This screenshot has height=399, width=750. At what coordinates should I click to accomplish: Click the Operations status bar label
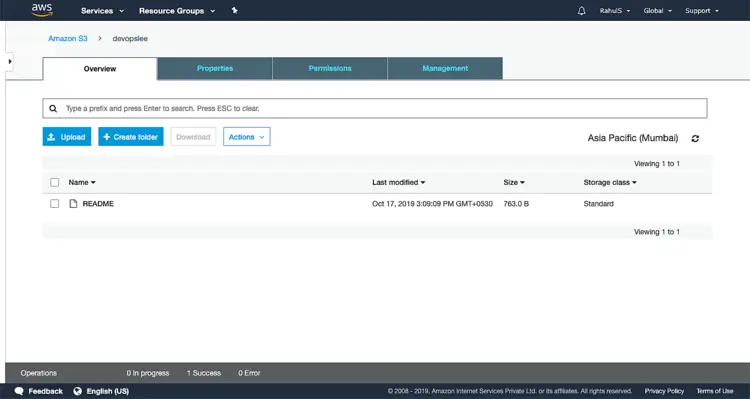[x=39, y=373]
